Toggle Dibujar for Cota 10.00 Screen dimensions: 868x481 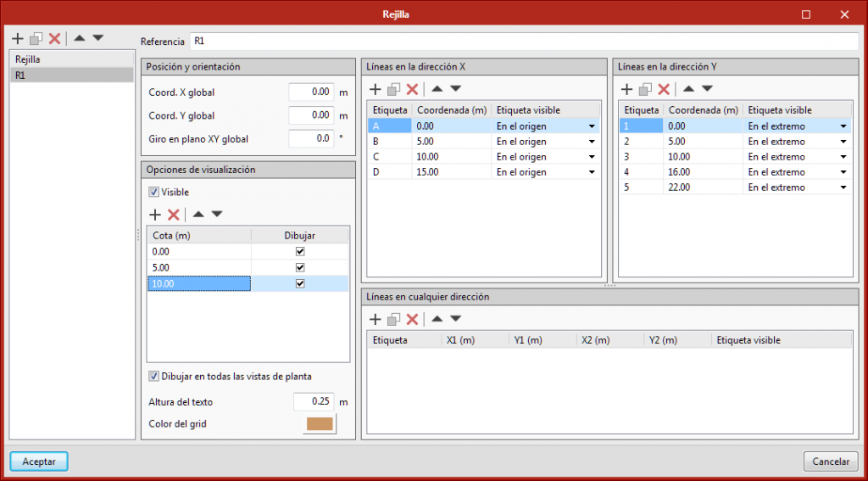point(300,283)
